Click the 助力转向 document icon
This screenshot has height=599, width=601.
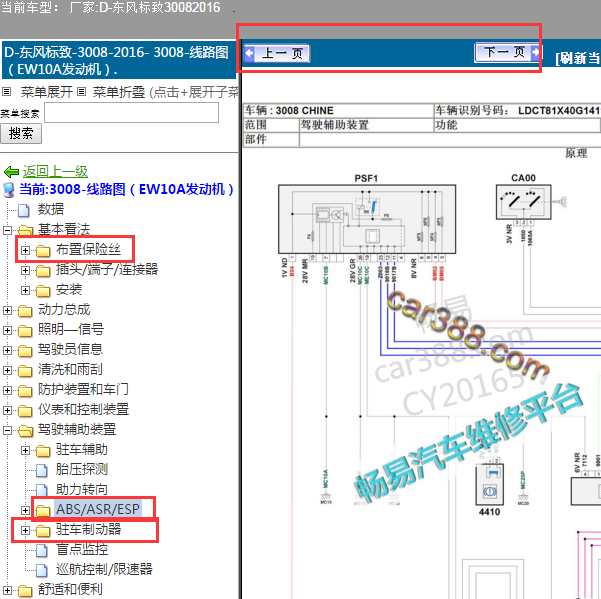click(x=42, y=490)
